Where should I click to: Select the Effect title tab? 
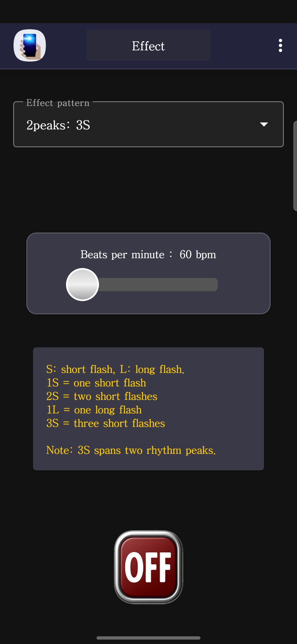[x=148, y=45]
